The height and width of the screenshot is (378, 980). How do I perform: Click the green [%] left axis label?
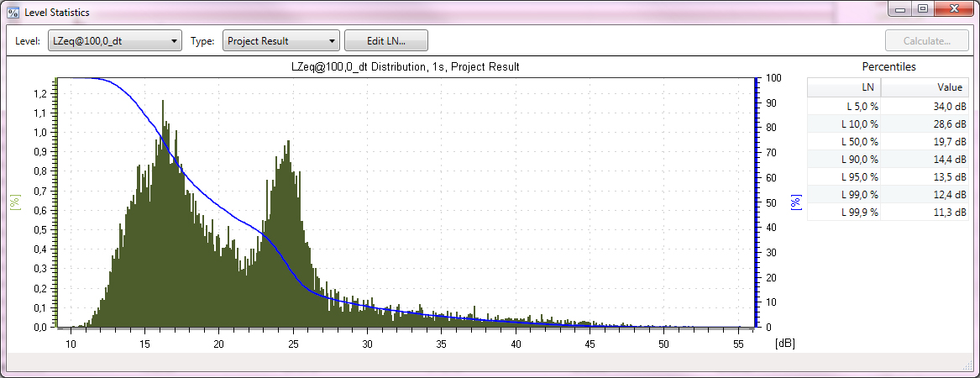(x=14, y=202)
